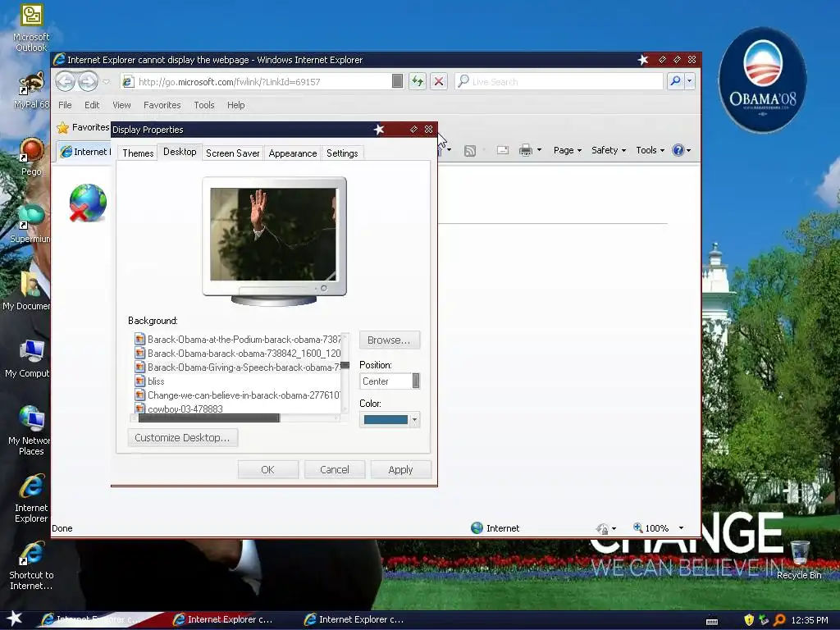This screenshot has height=630, width=840.
Task: Open the Favorites menu
Action: [162, 105]
